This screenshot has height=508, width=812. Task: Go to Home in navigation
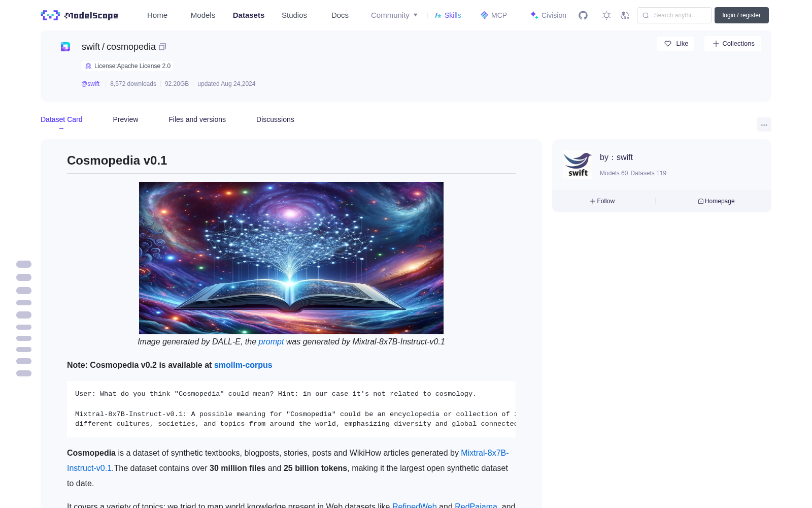coord(157,15)
